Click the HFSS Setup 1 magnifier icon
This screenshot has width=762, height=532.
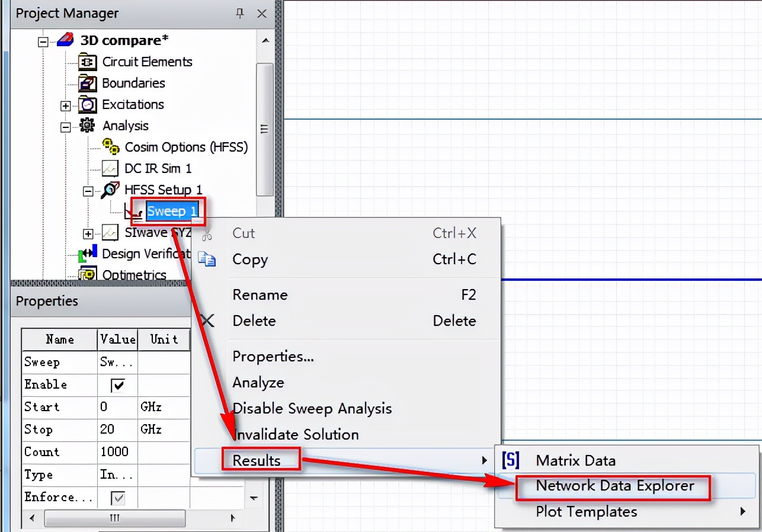point(110,190)
